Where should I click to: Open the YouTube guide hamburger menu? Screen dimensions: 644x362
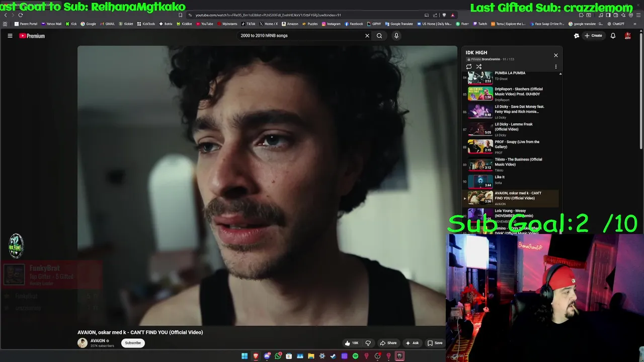tap(10, 36)
